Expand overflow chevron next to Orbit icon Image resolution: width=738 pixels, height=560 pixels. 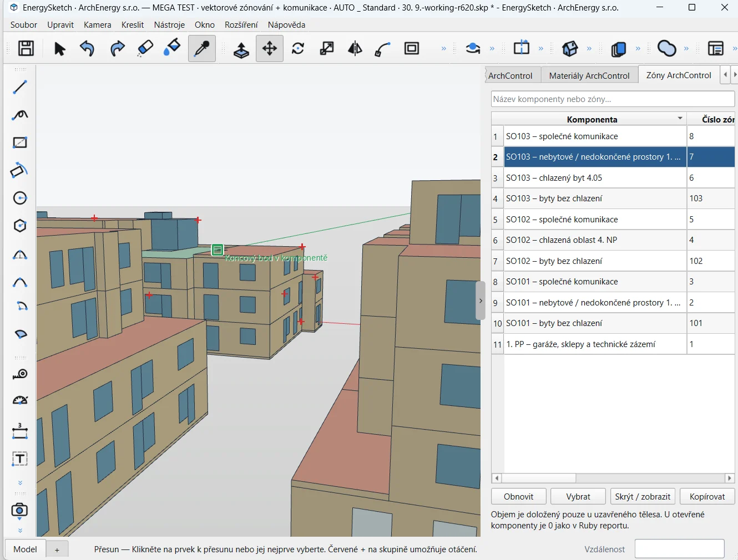coord(492,49)
